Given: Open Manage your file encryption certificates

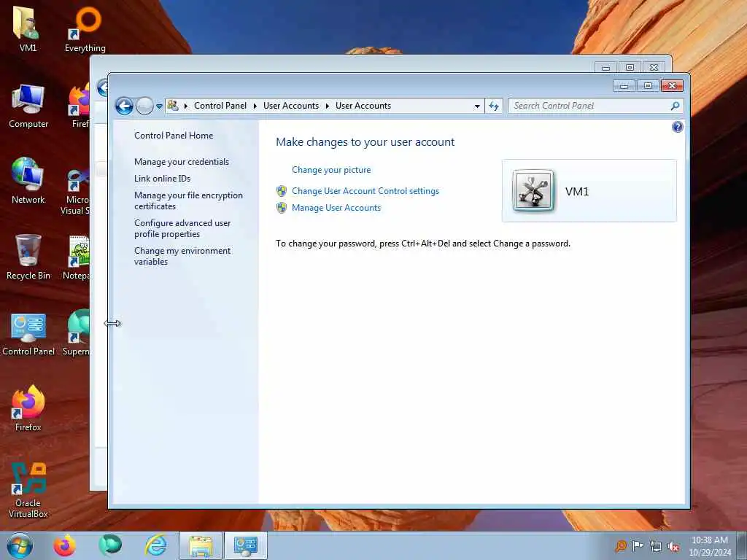Looking at the screenshot, I should [188, 201].
